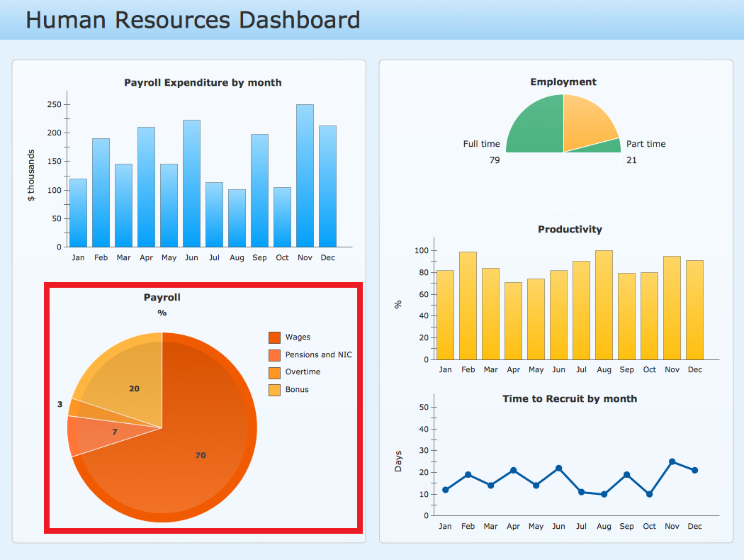Click the April bar in Productivity chart
This screenshot has height=560, width=744.
pos(514,321)
